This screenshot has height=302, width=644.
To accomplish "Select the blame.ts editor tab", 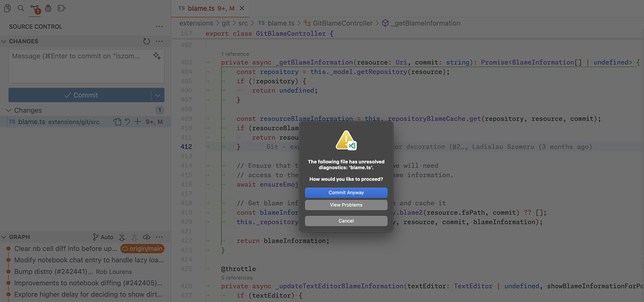I will pyautogui.click(x=206, y=8).
